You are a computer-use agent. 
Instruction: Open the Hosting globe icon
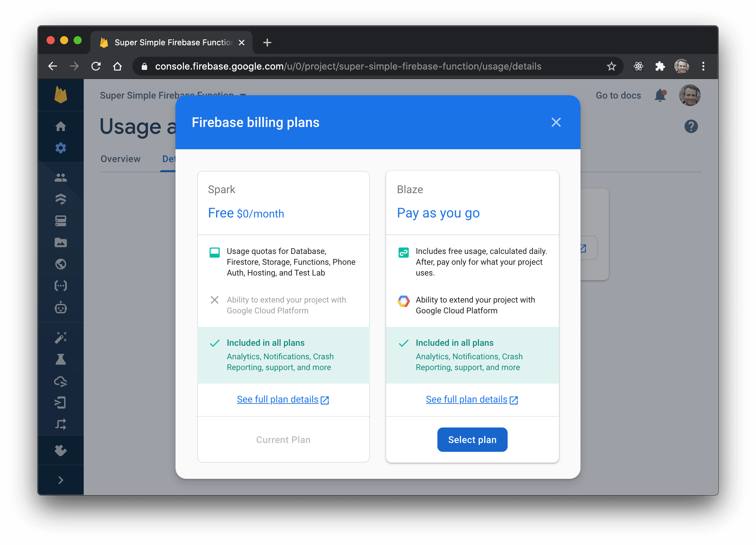(61, 264)
